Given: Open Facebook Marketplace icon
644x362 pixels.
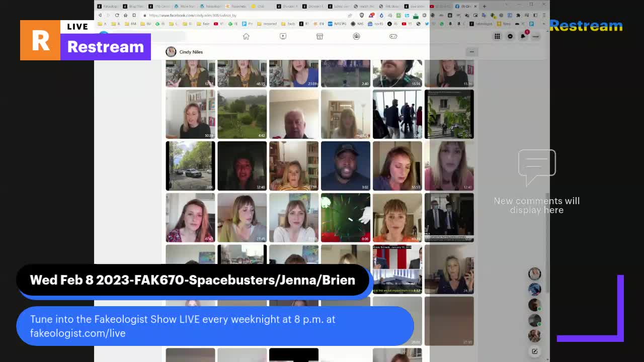Looking at the screenshot, I should click(x=319, y=36).
